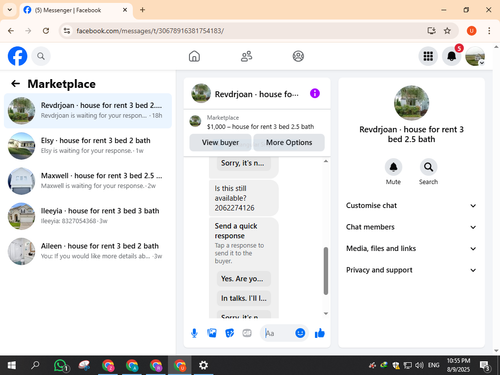Open a new browser tab

tap(142, 10)
